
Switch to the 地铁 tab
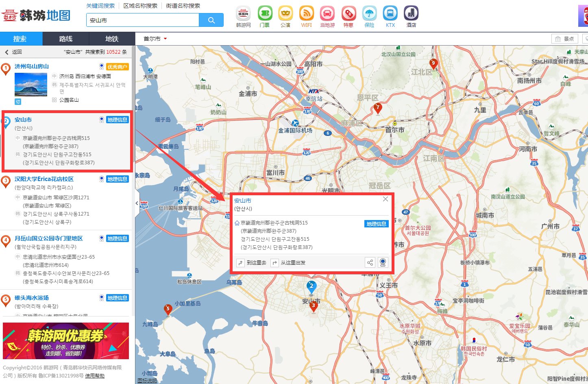click(112, 39)
